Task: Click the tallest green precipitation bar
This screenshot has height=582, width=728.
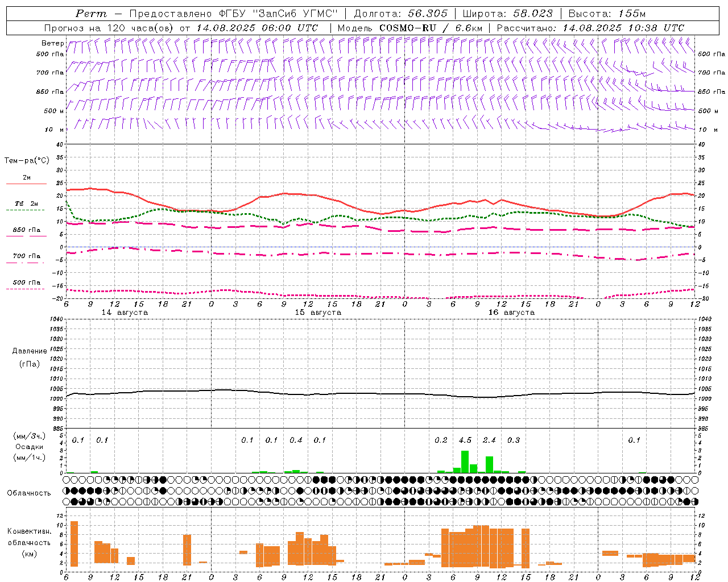Action: (465, 462)
